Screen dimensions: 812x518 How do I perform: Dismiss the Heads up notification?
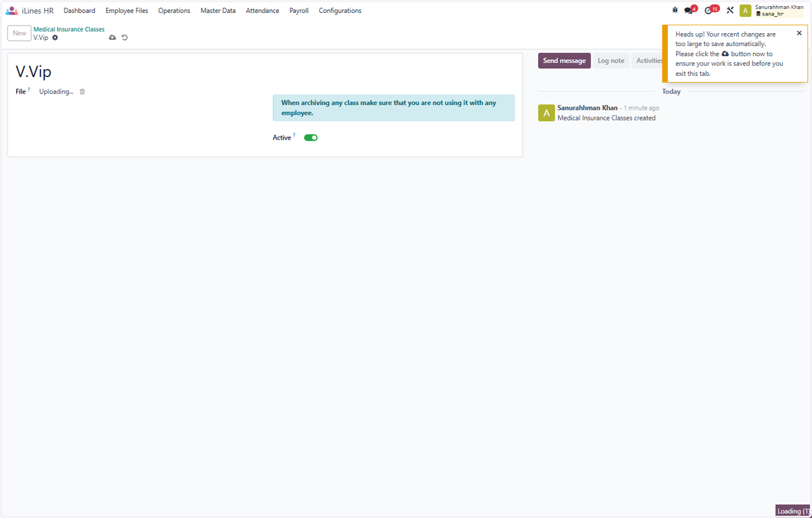[799, 33]
